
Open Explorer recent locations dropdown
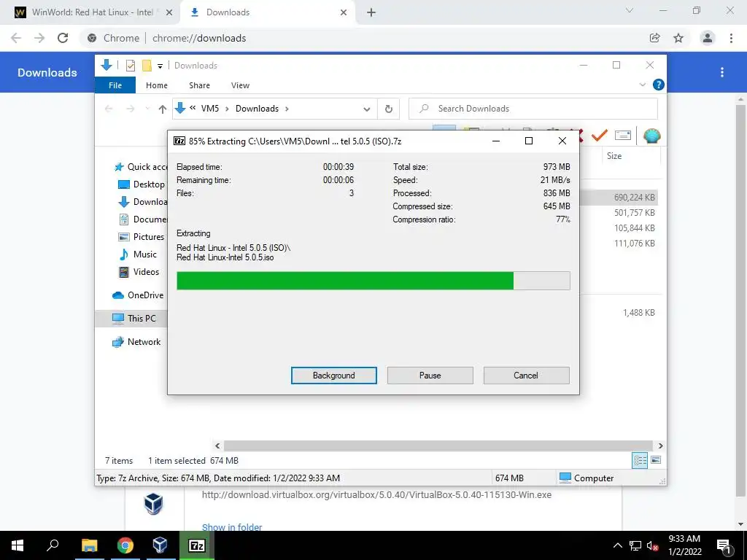click(x=147, y=109)
